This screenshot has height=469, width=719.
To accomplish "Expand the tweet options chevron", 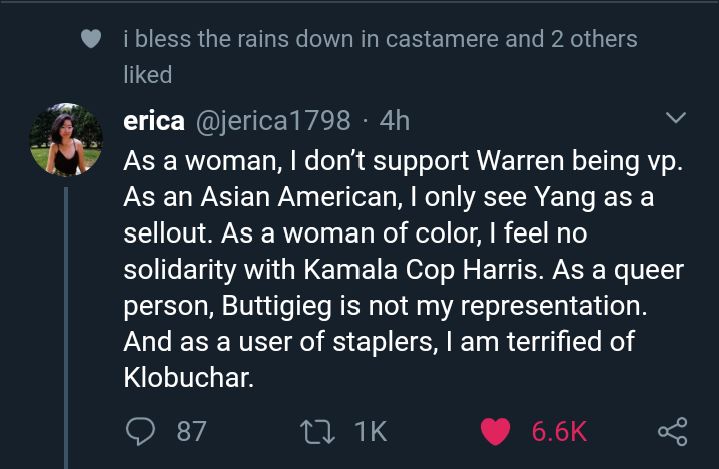I will [676, 119].
